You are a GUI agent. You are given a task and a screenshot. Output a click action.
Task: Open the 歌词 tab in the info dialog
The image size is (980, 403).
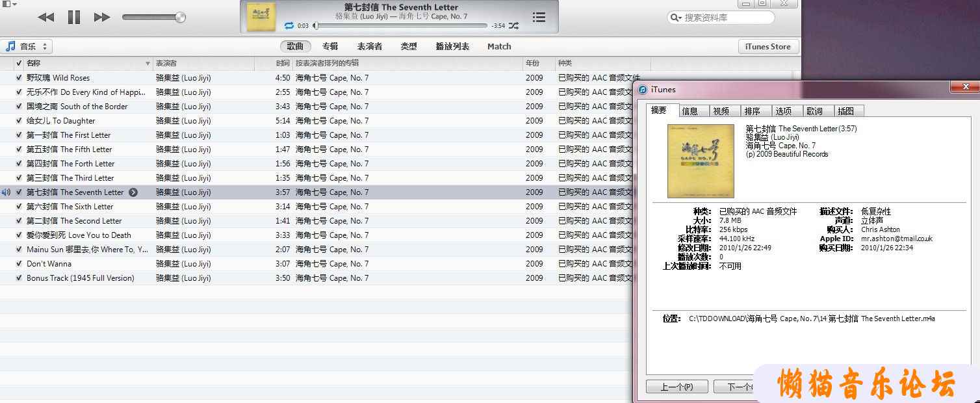click(x=814, y=111)
